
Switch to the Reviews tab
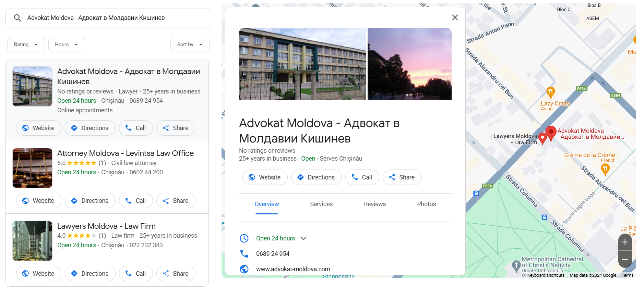tap(375, 204)
